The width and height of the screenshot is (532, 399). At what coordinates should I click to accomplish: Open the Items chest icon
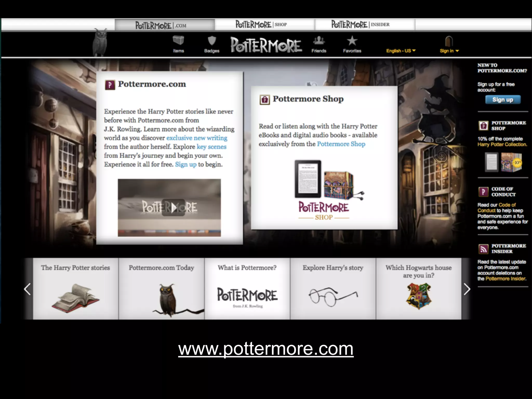(178, 41)
